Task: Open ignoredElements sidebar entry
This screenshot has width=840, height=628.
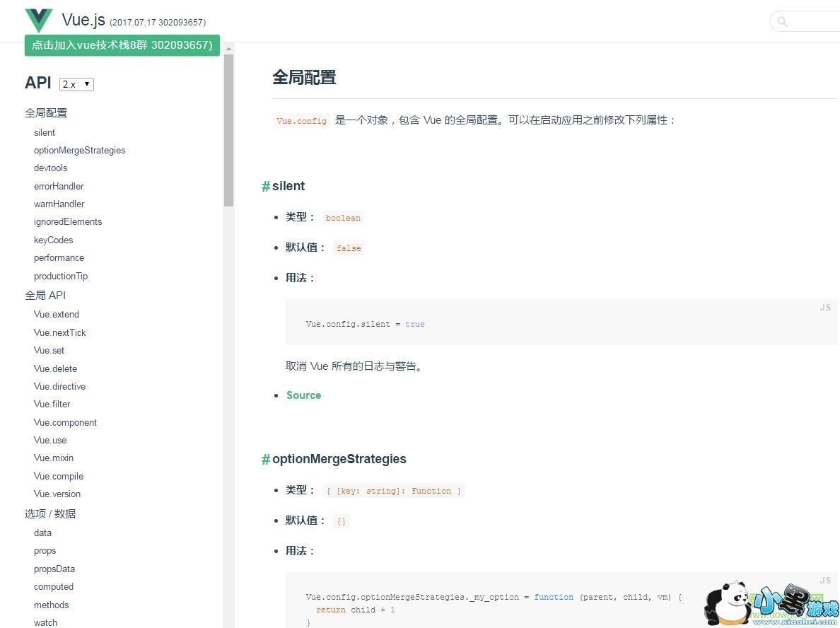Action: 67,222
